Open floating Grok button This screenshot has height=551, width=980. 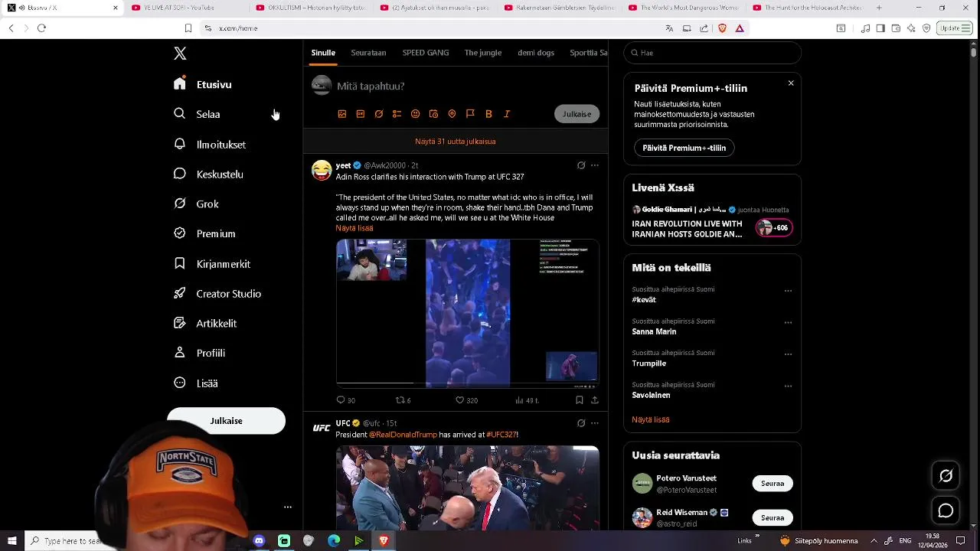coord(946,476)
